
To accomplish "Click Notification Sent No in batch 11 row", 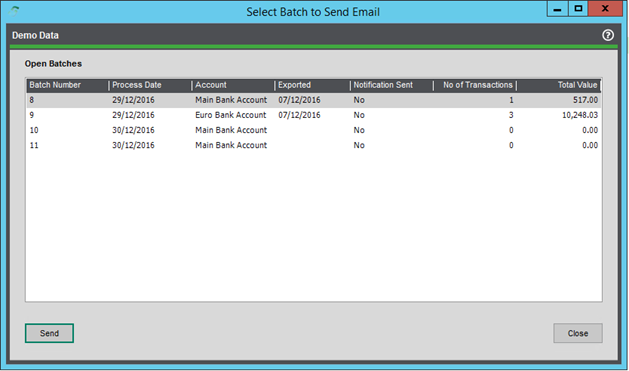I will point(359,145).
